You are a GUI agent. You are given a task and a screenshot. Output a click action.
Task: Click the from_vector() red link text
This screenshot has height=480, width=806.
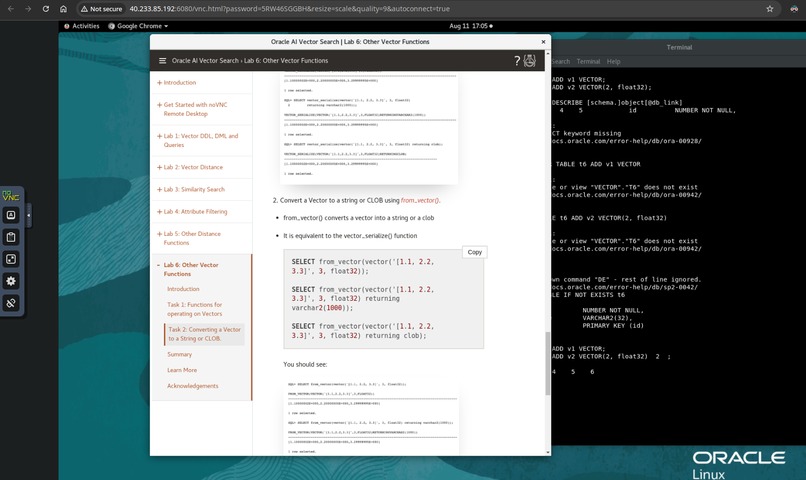coord(420,200)
